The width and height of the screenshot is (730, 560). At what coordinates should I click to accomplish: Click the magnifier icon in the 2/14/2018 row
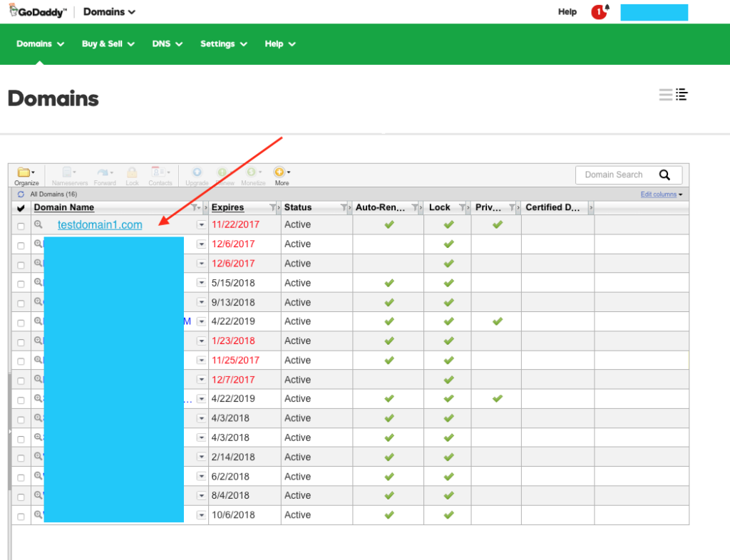(38, 456)
